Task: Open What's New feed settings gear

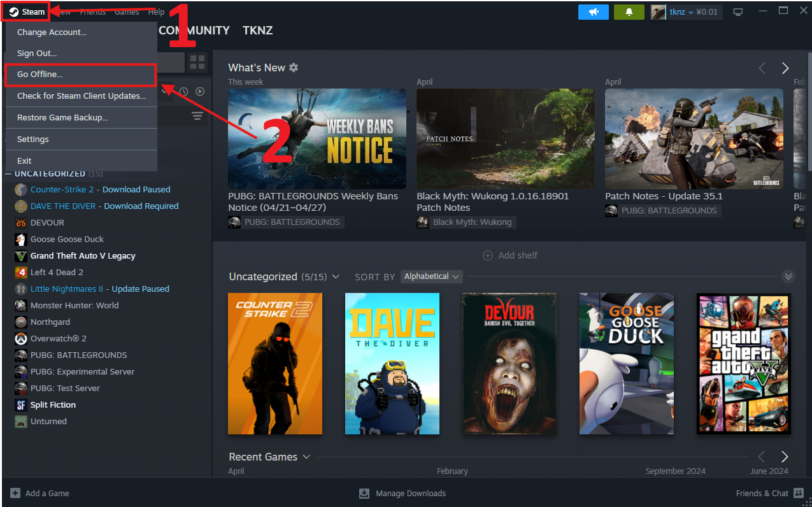Action: 292,67
